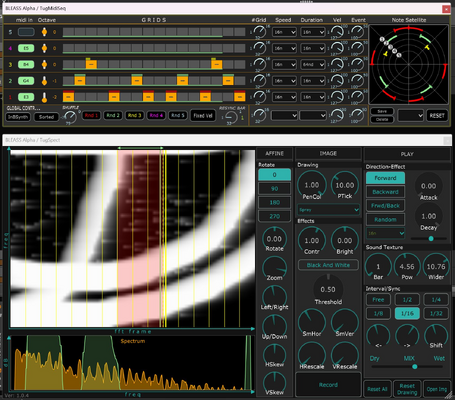Open the 64nd Duration dropdown in row 3
Screen dimensions: 455x400
coord(313,64)
